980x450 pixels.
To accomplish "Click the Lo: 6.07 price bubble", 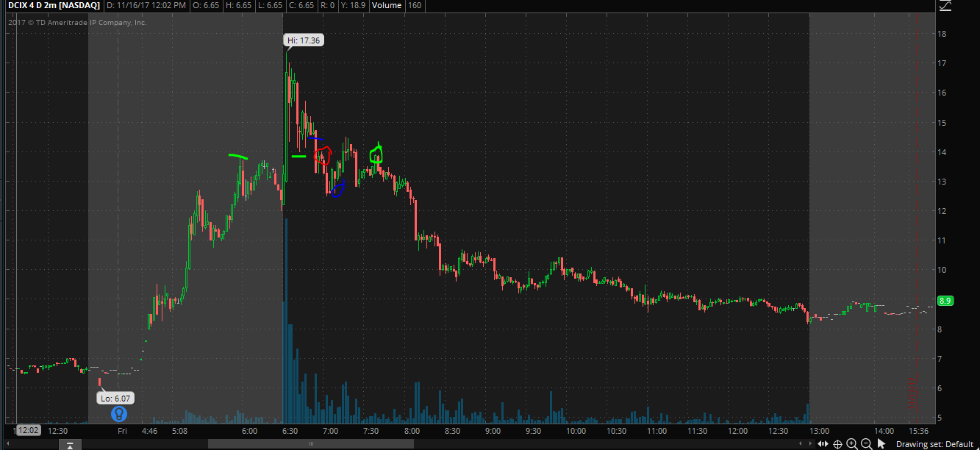I will click(x=116, y=398).
